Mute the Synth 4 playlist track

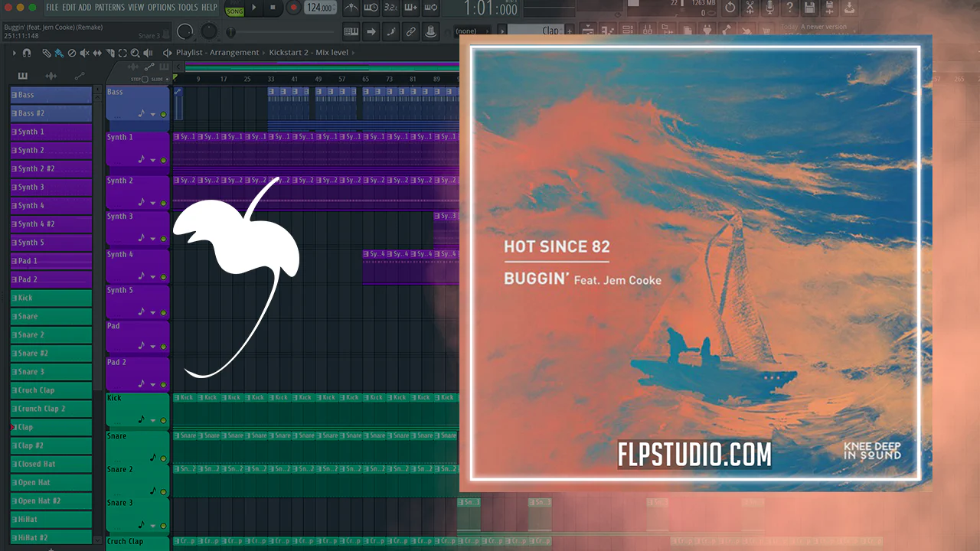[163, 276]
